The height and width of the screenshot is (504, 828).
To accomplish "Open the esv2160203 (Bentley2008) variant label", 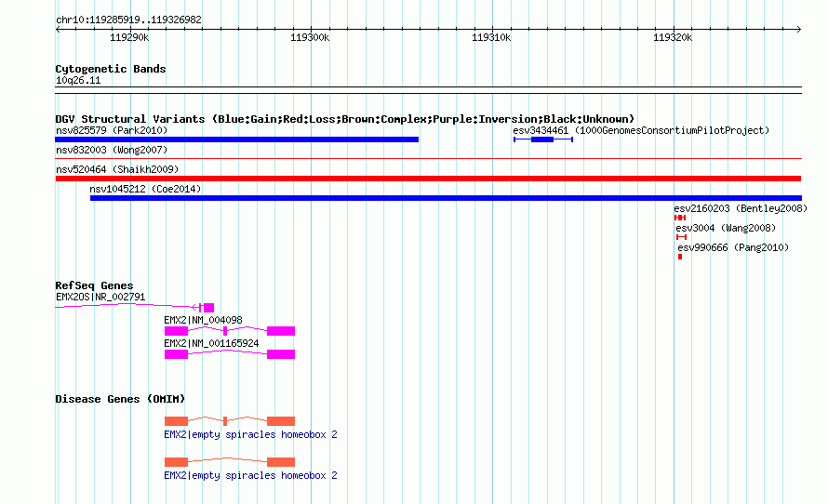I will click(x=741, y=208).
